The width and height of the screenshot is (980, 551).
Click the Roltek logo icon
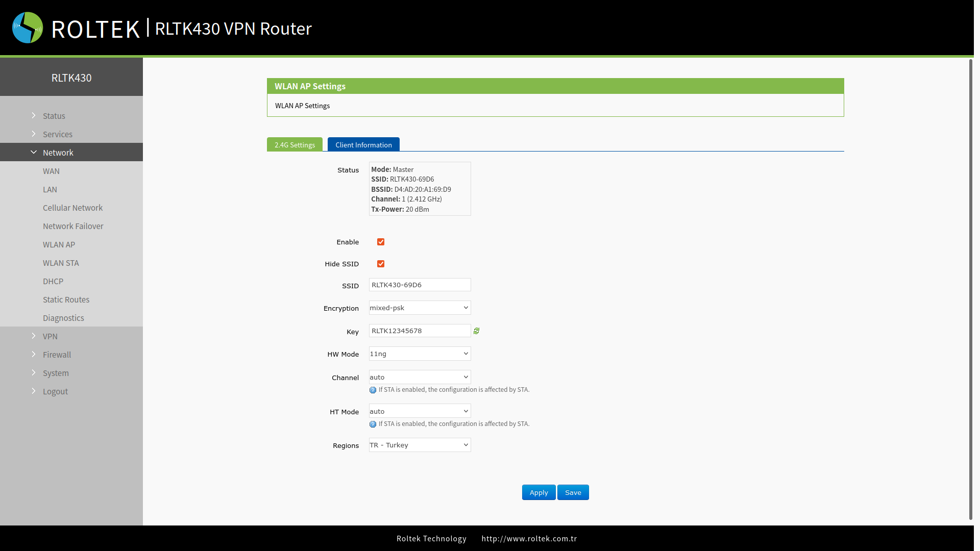(28, 28)
